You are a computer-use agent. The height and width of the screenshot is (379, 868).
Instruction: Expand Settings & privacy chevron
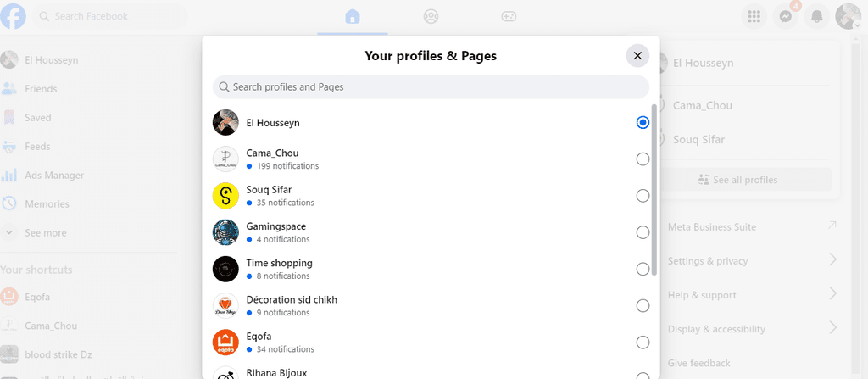[x=832, y=259]
